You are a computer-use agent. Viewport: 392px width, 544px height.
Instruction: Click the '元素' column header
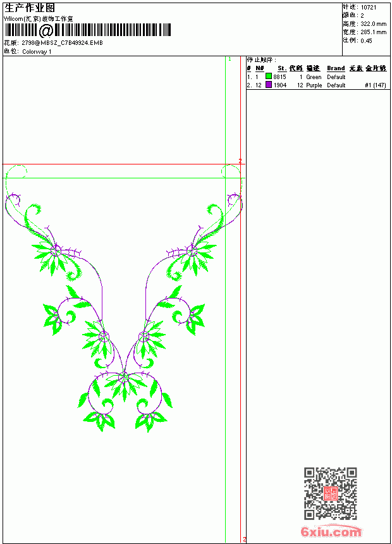pos(356,68)
